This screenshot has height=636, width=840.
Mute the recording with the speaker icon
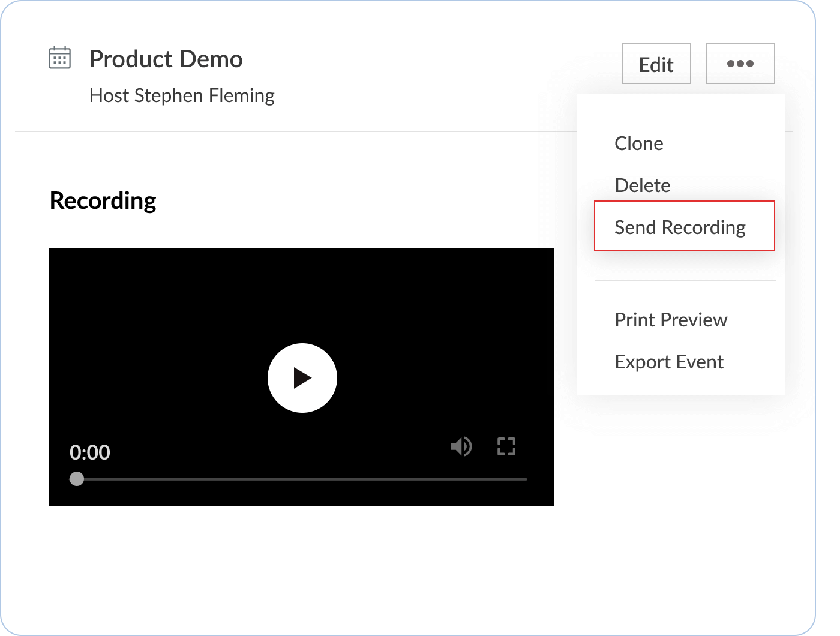pos(461,446)
